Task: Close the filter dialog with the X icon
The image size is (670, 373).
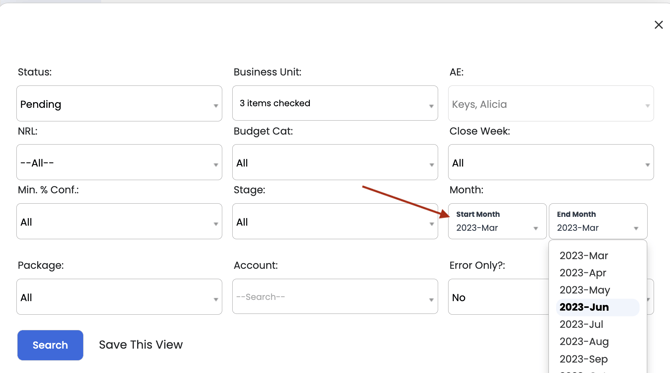Action: tap(658, 25)
